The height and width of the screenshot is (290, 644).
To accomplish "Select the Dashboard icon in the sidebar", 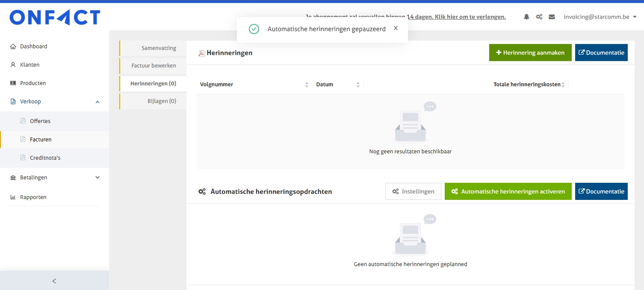I will 13,46.
